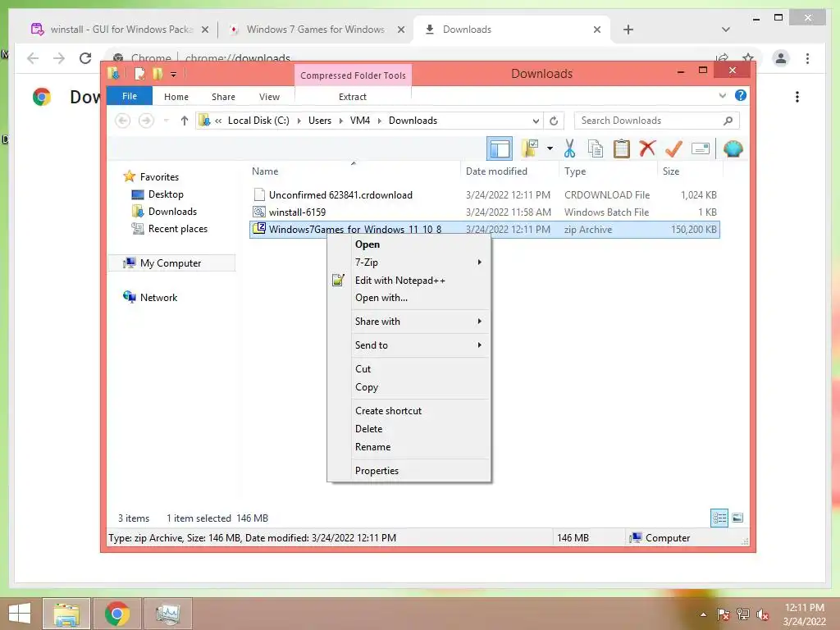Expand the Users breadcrumb arrow
Viewport: 840px width, 630px height.
pos(340,121)
